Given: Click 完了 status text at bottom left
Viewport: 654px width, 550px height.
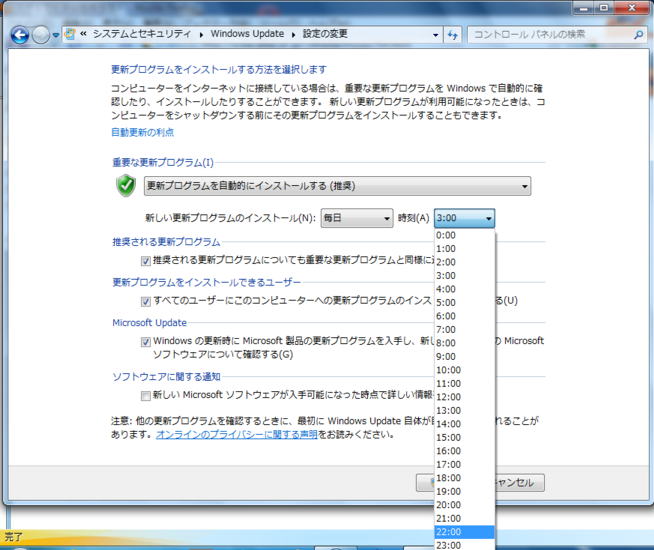Looking at the screenshot, I should point(13,537).
